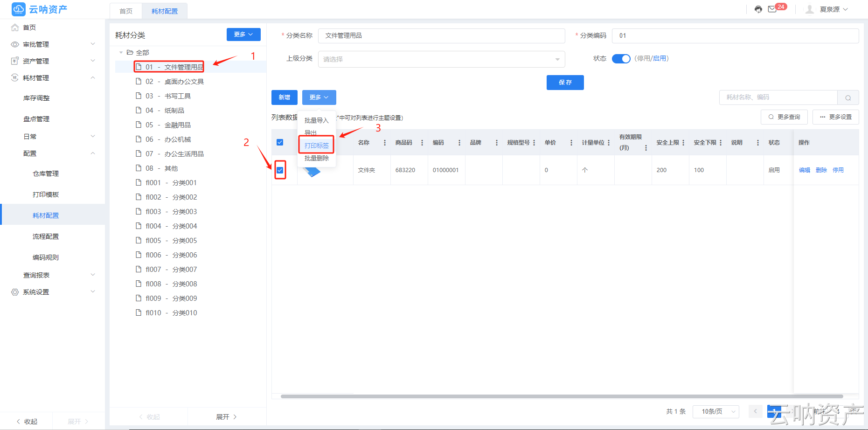Open the 更多 dropdown next to 新增
868x430 pixels.
[x=319, y=97]
